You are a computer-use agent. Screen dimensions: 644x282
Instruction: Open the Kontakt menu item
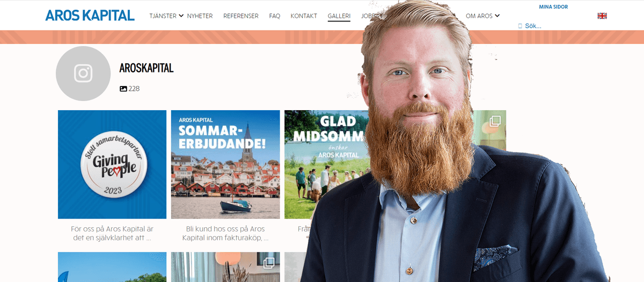click(x=304, y=16)
